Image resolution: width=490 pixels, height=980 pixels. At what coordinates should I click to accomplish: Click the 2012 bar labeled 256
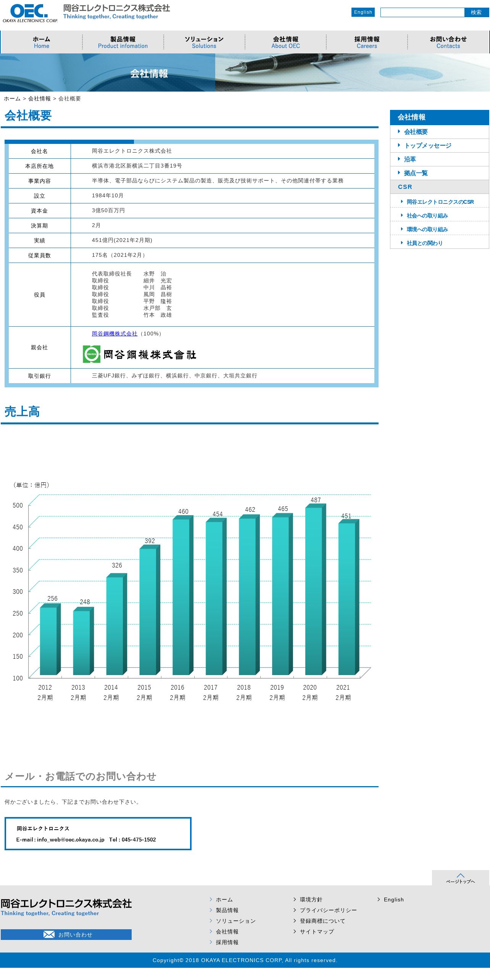(50, 639)
